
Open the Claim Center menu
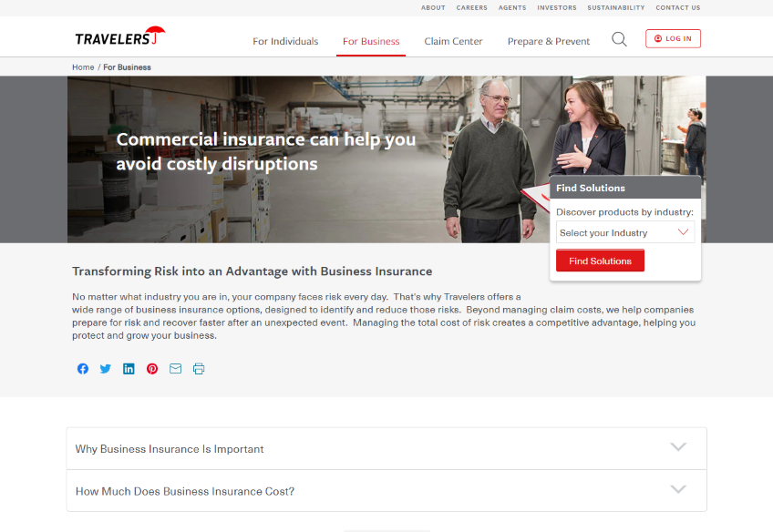(454, 41)
